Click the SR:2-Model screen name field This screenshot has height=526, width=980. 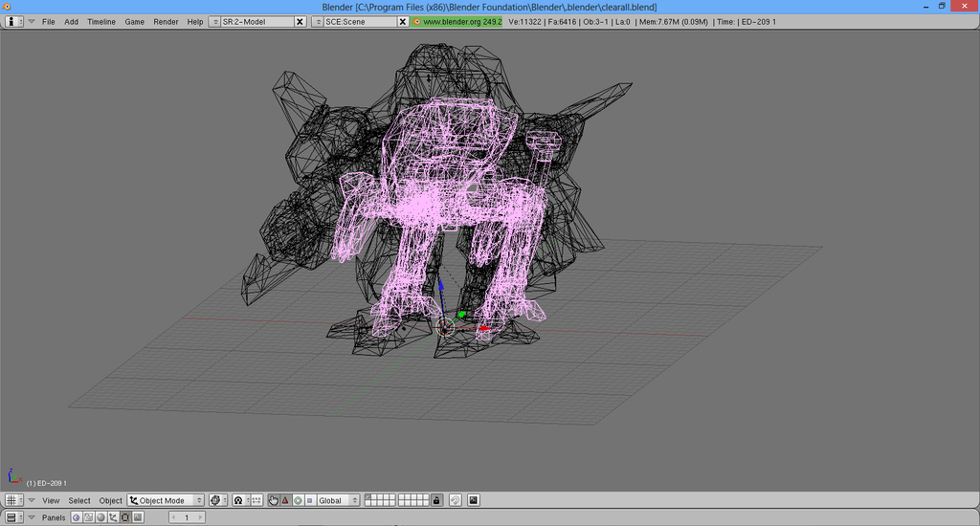coord(256,21)
